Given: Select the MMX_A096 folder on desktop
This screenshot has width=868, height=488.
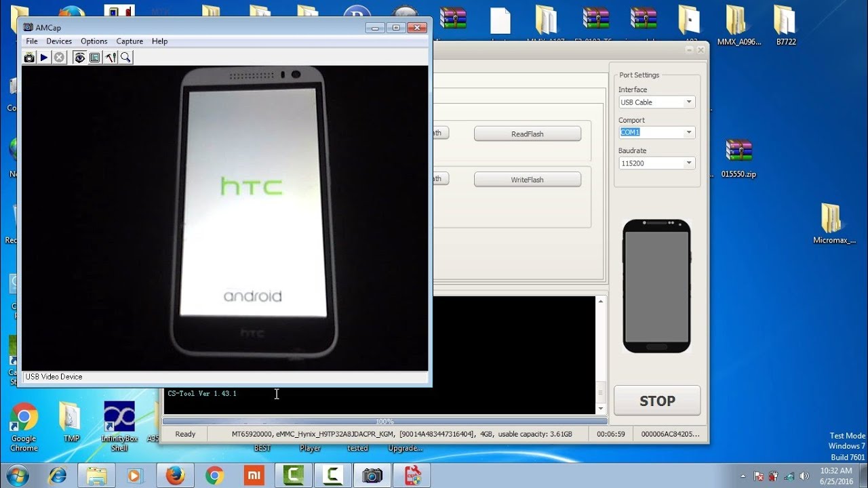Looking at the screenshot, I should (x=738, y=26).
